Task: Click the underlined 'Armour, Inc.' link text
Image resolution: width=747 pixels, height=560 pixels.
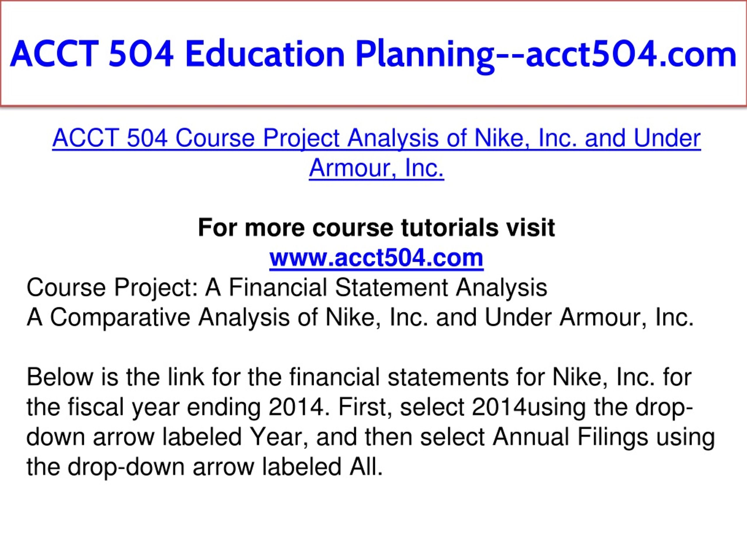Action: 376,168
